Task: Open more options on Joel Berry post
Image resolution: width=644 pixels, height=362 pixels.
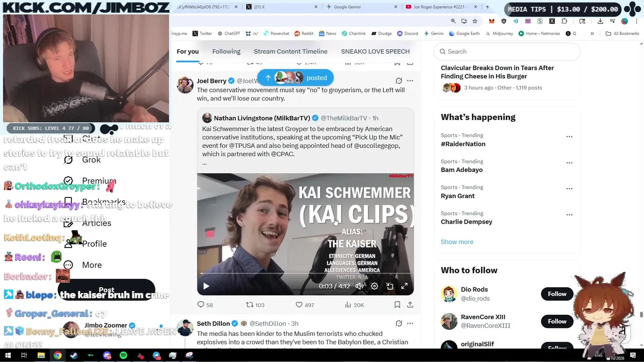Action: (x=410, y=80)
